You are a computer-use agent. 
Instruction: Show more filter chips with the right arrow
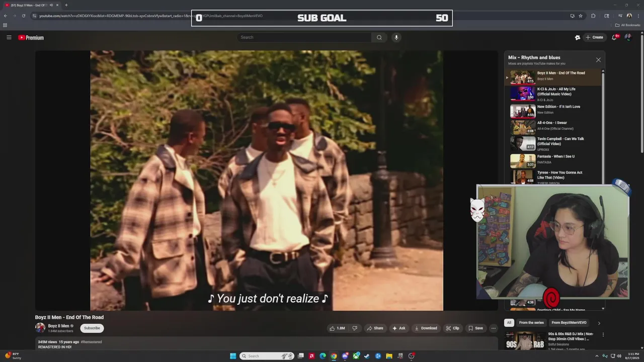pyautogui.click(x=599, y=323)
